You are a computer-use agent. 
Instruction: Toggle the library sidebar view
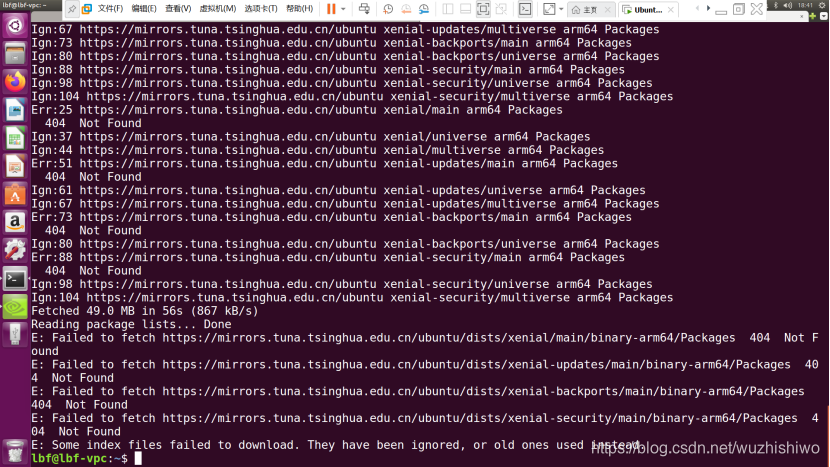(448, 9)
